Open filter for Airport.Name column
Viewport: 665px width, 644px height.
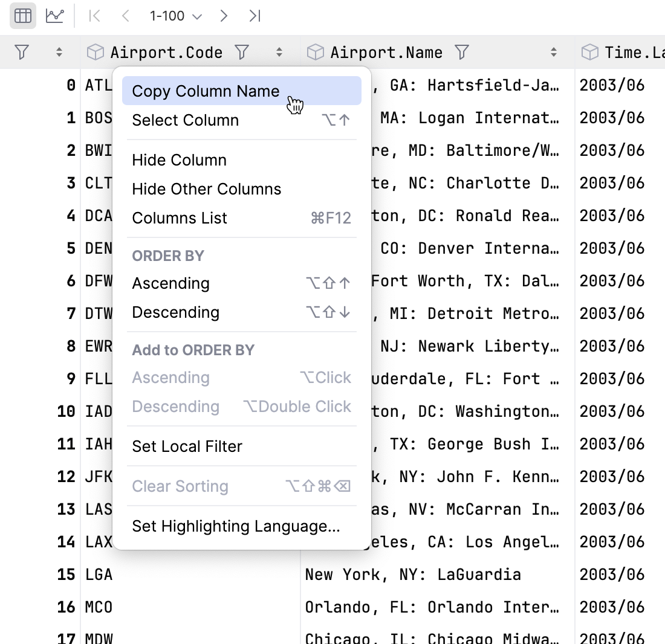pyautogui.click(x=462, y=52)
